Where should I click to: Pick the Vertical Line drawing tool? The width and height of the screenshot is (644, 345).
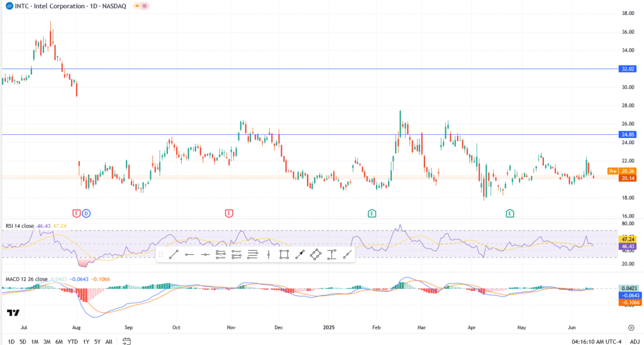tap(269, 254)
